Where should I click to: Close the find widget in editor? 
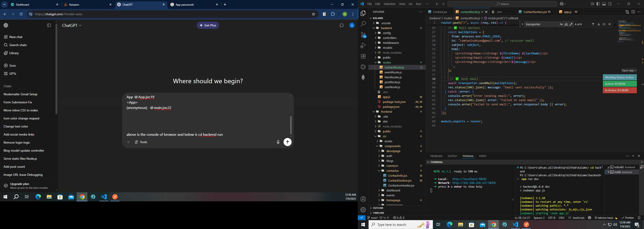click(610, 24)
